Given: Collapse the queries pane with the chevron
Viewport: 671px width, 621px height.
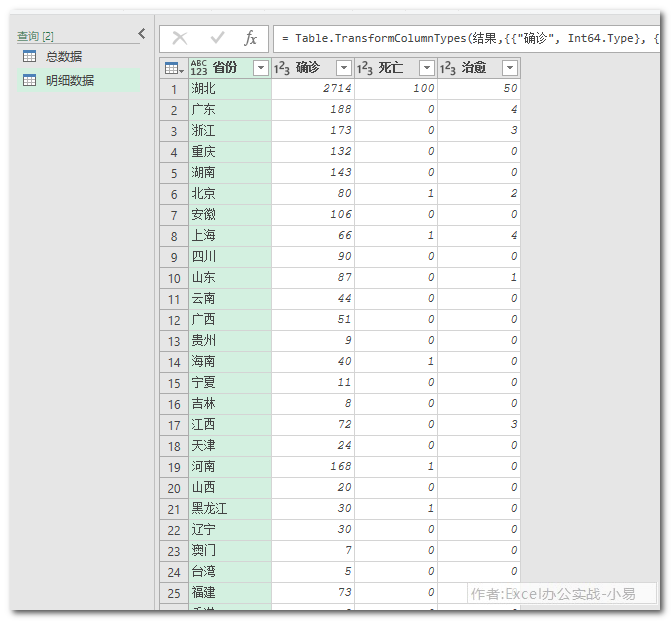Looking at the screenshot, I should point(142,33).
